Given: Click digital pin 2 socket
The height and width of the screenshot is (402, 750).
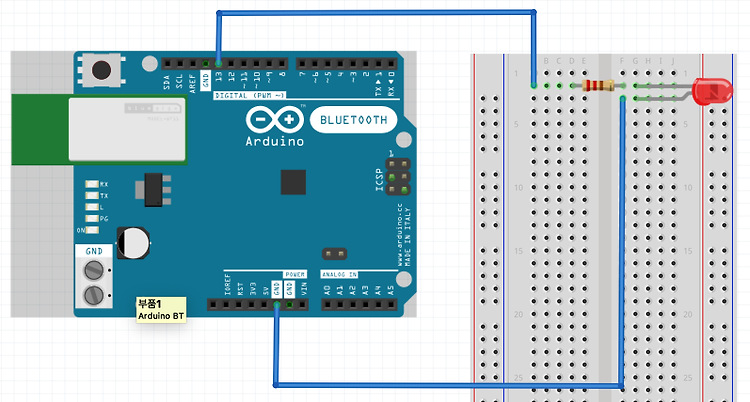Looking at the screenshot, I should pyautogui.click(x=366, y=64).
